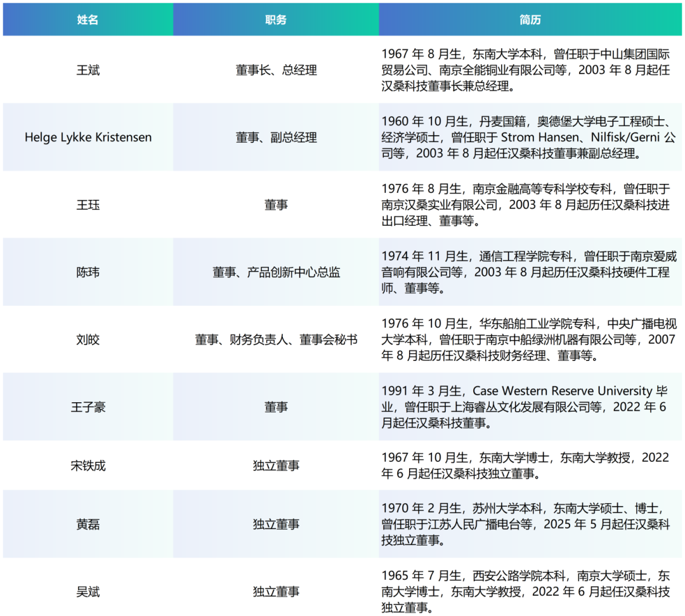Viewport: 685px width, 616px height.
Task: Select the name cell 刘皎
Action: (x=88, y=339)
